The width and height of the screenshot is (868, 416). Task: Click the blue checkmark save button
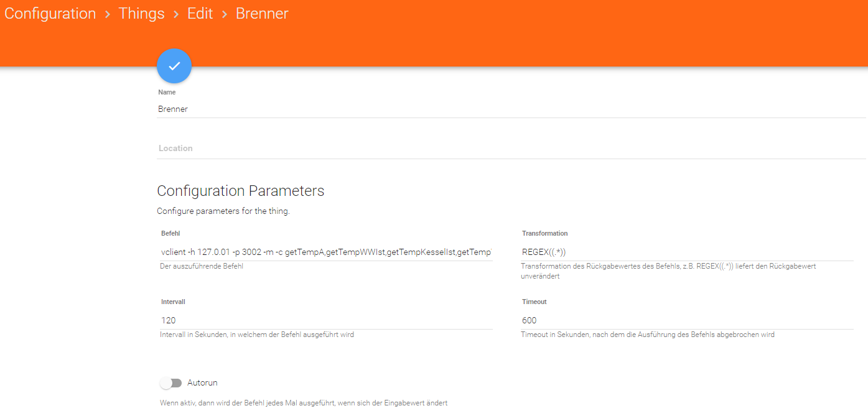[174, 66]
